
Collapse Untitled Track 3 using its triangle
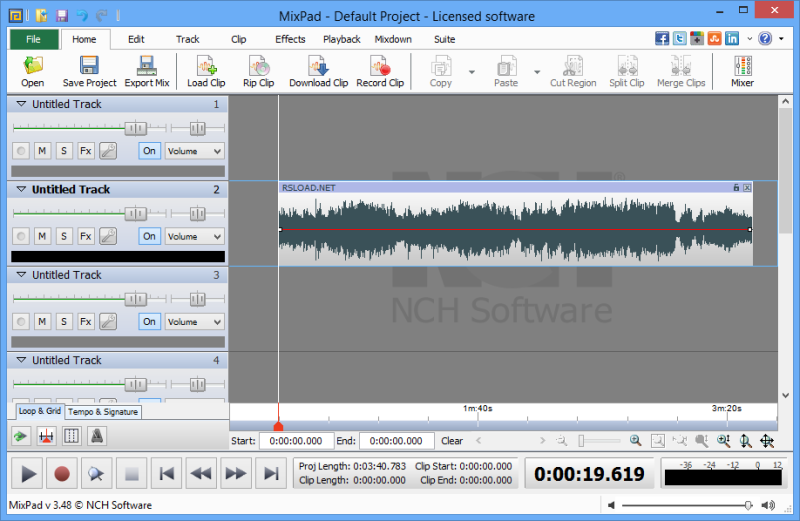tap(21, 275)
